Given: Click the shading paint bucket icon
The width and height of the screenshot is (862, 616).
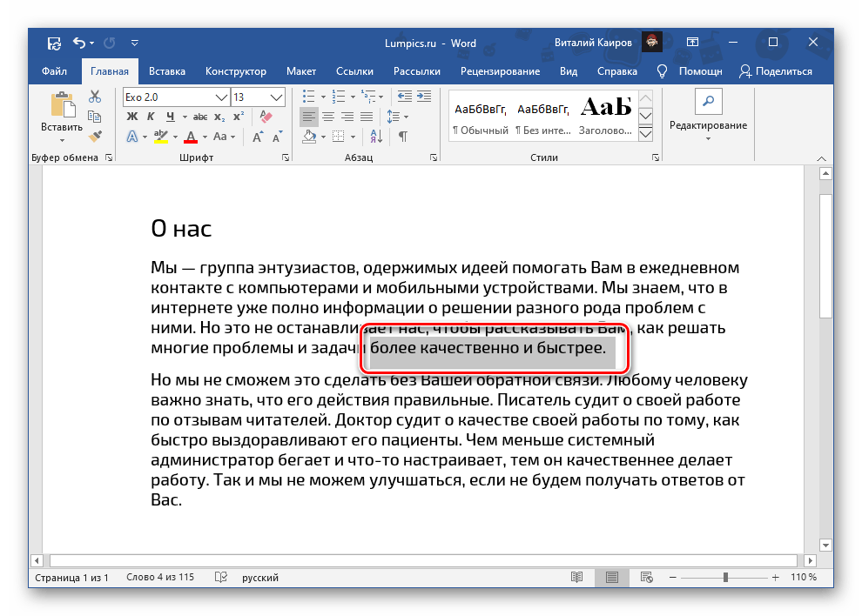Looking at the screenshot, I should (x=309, y=137).
